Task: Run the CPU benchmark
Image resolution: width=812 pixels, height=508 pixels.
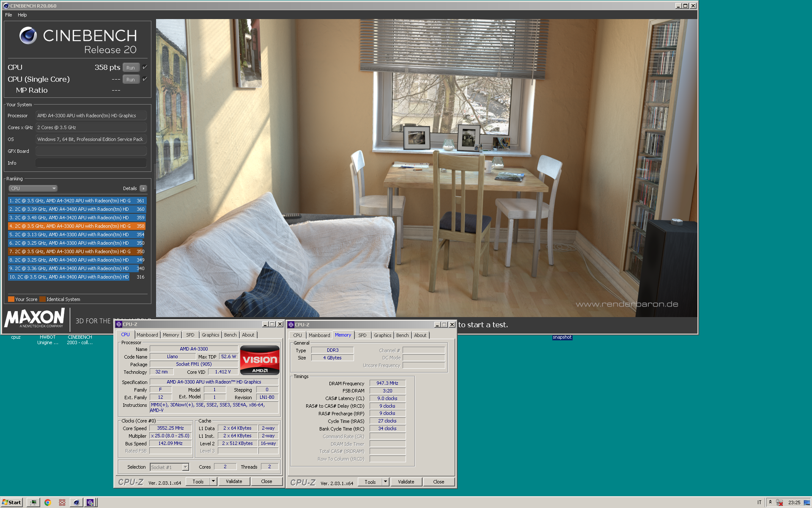Action: [x=131, y=68]
